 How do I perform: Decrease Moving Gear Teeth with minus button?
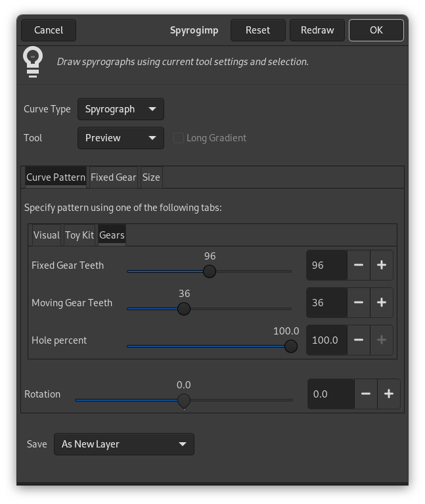pos(359,303)
